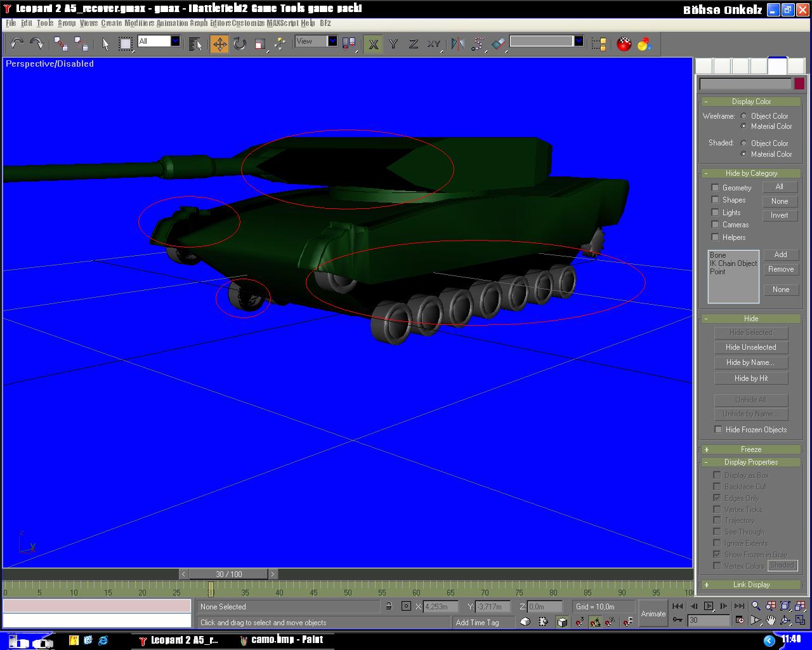This screenshot has width=812, height=650.
Task: Select the Rotate tool
Action: click(240, 44)
